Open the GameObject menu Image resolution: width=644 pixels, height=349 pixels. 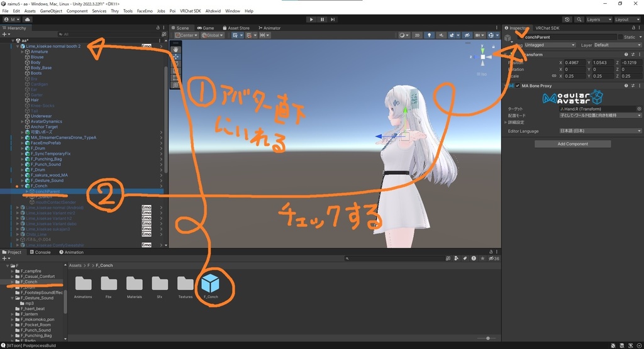tap(51, 11)
